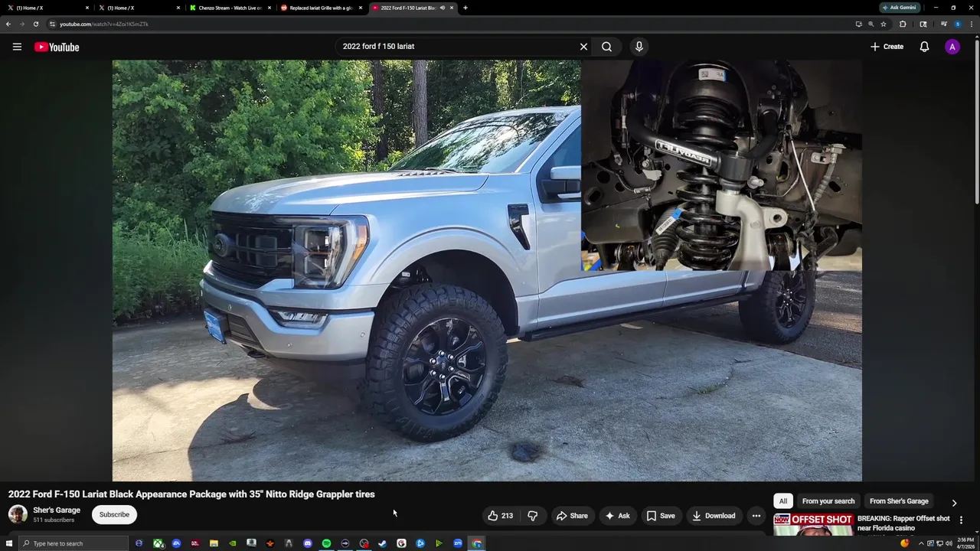The height and width of the screenshot is (551, 980).
Task: Dislike the video
Action: coord(532,516)
